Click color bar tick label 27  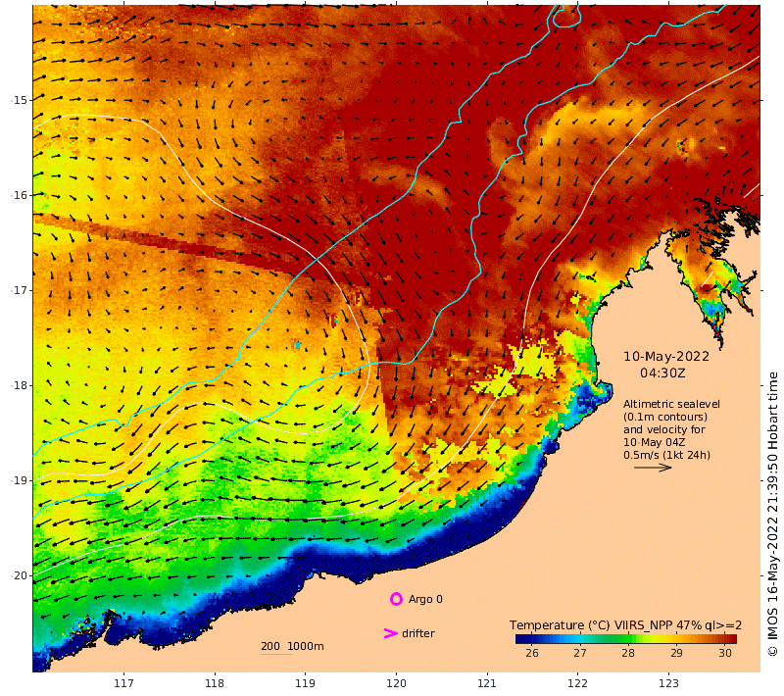point(580,653)
